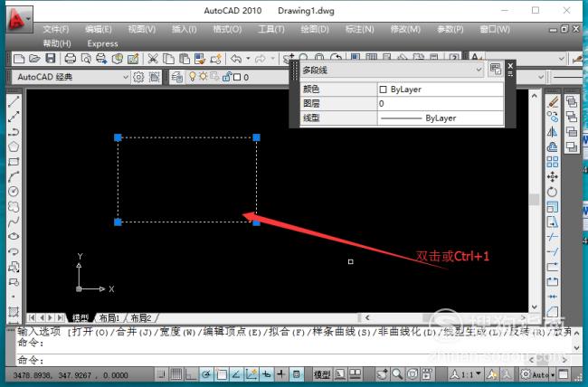Viewport: 588px width, 387px height.
Task: Click the Send to Back draw-order icon
Action: tap(572, 117)
